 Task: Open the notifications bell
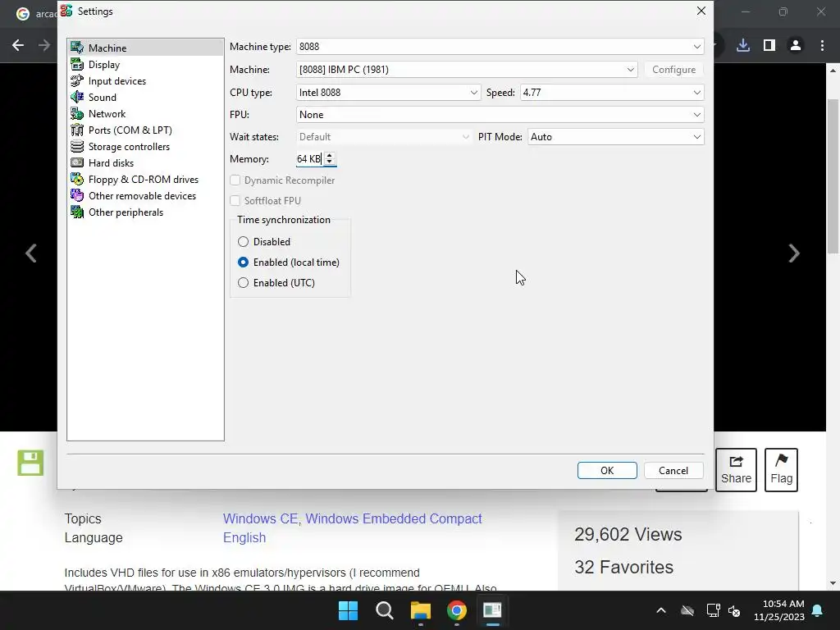coord(818,610)
